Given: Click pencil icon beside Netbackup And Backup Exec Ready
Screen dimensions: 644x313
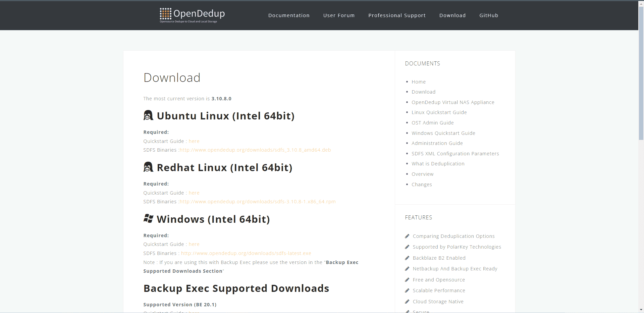Looking at the screenshot, I should [x=407, y=269].
